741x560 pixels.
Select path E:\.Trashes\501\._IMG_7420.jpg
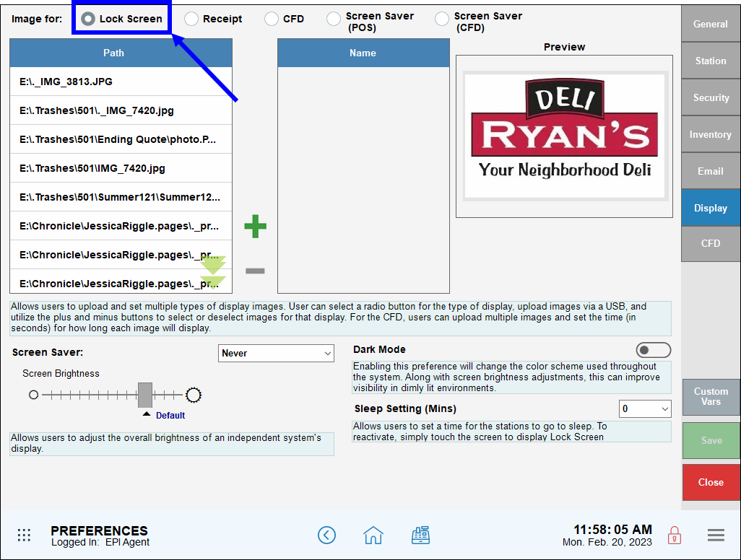(x=121, y=110)
